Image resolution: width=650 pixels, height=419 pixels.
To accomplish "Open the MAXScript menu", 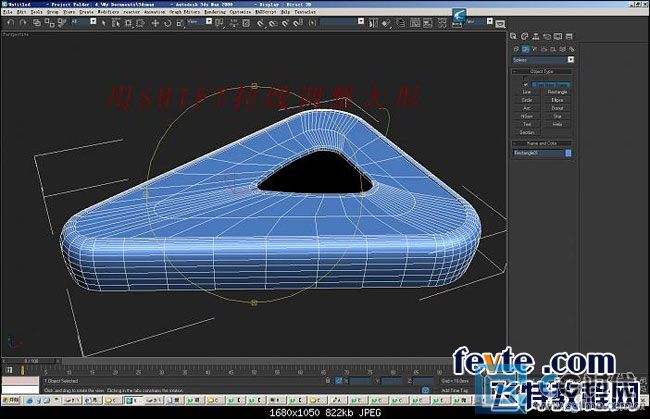I will click(x=265, y=12).
